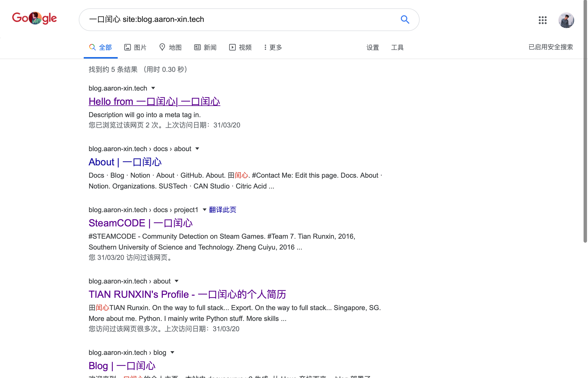Open the SteamCODE | 一口闰心 result
The image size is (588, 378).
pos(141,223)
